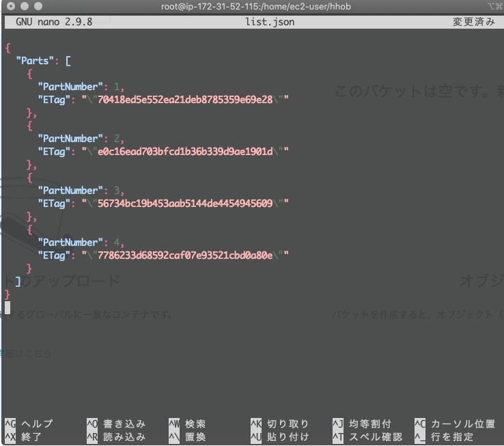Image resolution: width=504 pixels, height=446 pixels.
Task: Click the ^J 均等割付 shortcut
Action: tap(362, 424)
